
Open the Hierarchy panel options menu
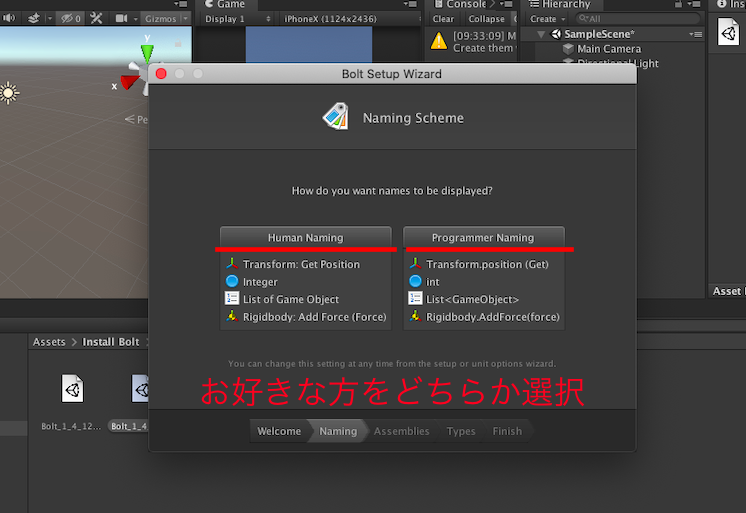[x=694, y=4]
